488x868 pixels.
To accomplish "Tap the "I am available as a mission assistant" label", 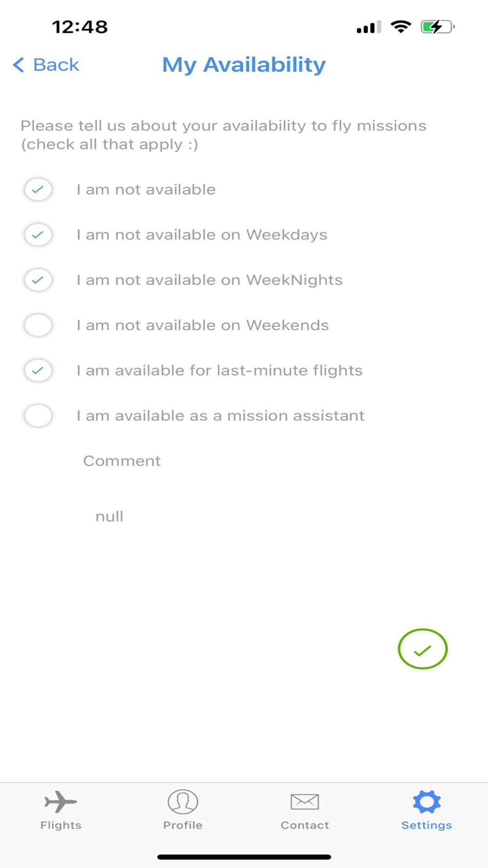I will (x=220, y=416).
